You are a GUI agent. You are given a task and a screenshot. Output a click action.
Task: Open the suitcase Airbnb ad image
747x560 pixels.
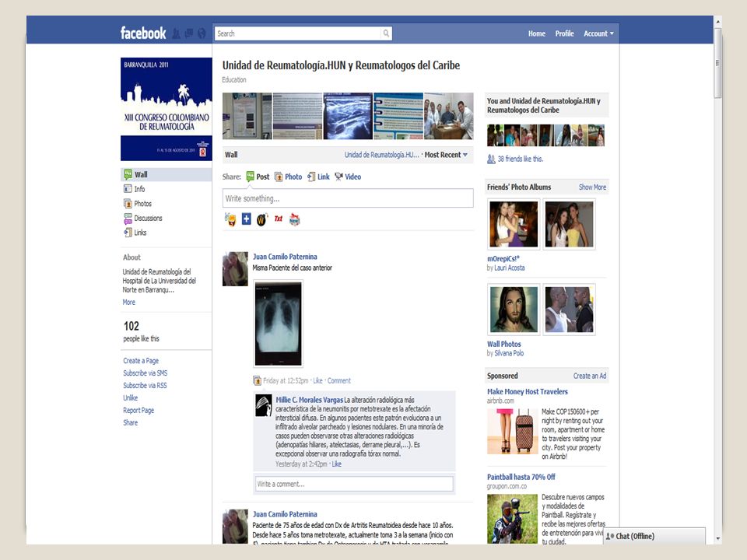click(513, 431)
